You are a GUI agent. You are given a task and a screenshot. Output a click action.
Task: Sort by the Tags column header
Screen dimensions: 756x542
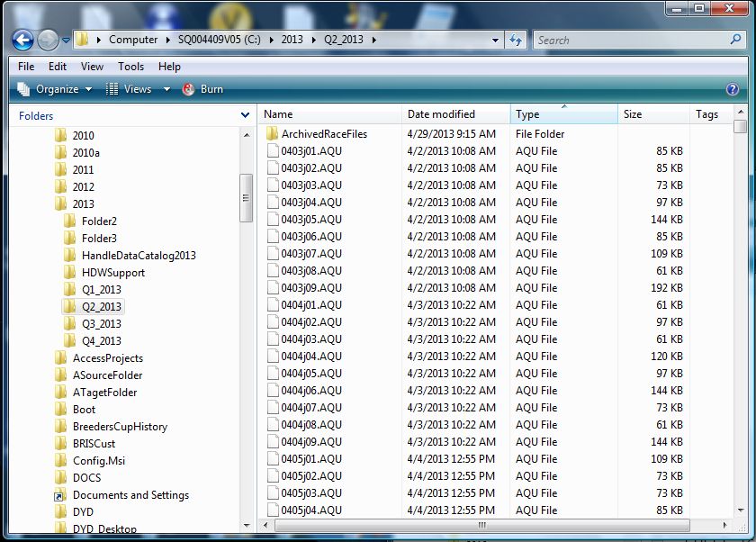click(x=711, y=114)
